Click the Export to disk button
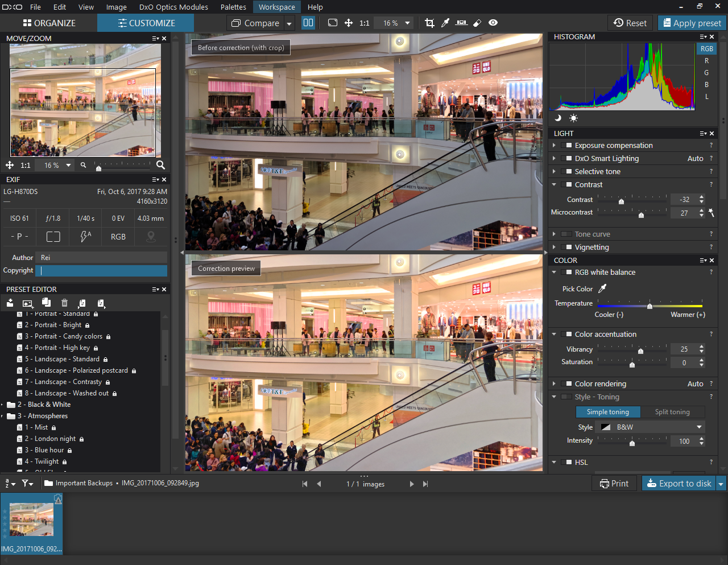728x565 pixels. coord(679,484)
